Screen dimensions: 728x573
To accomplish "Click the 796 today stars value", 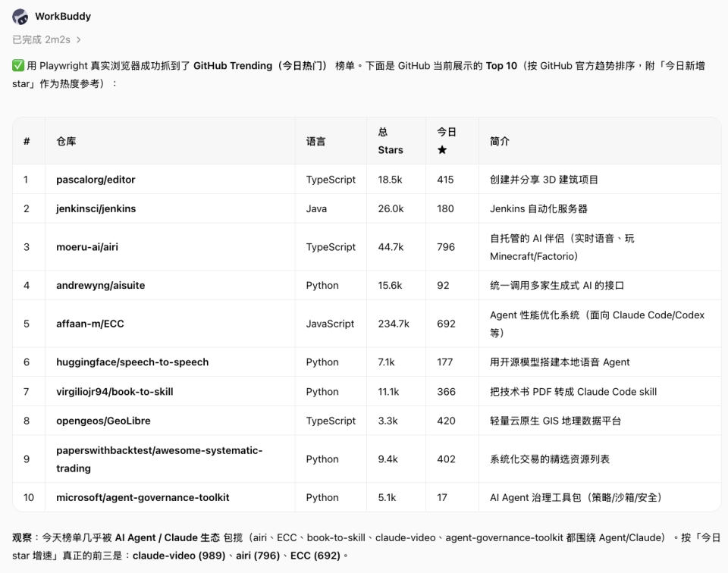I will coord(446,247).
